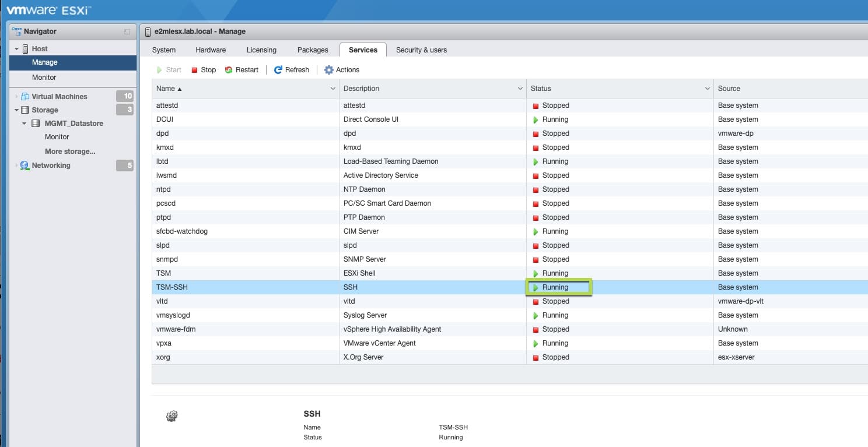
Task: Click the Virtual Machines count badge 10
Action: pyautogui.click(x=125, y=96)
